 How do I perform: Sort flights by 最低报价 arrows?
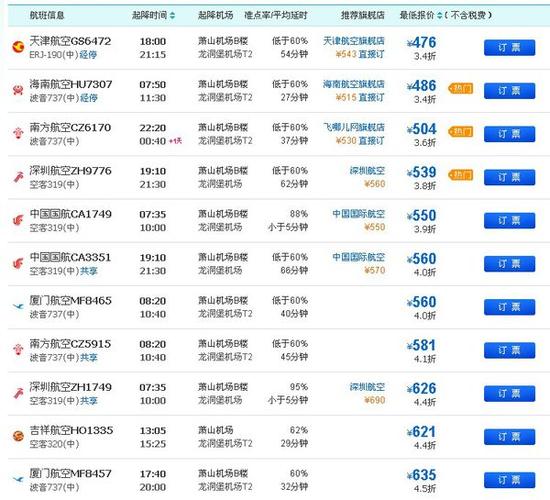pyautogui.click(x=440, y=15)
